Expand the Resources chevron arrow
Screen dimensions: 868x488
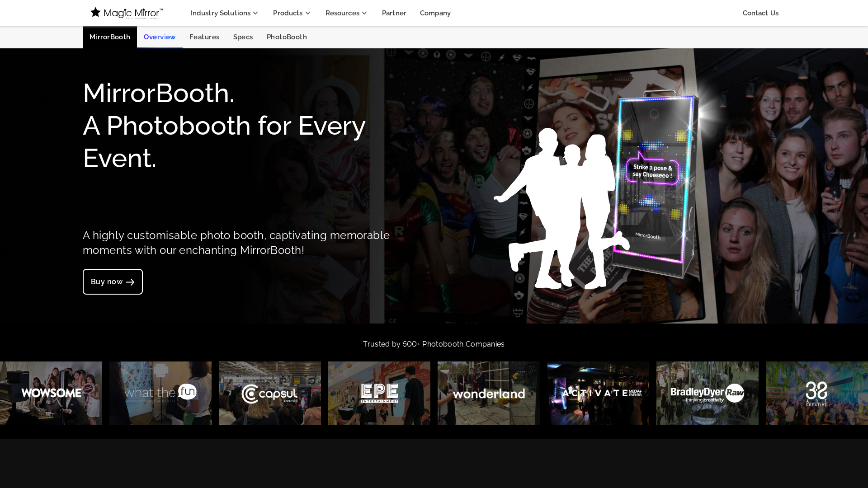point(364,13)
